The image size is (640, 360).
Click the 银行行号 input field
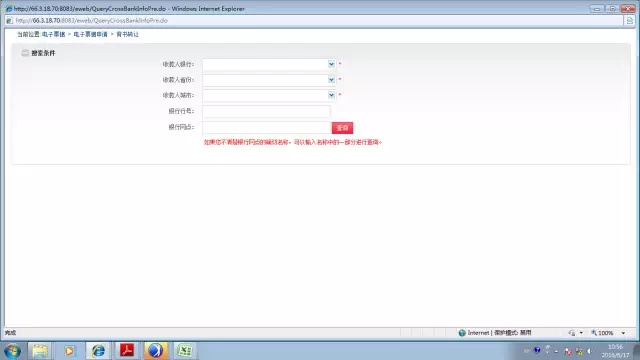266,111
